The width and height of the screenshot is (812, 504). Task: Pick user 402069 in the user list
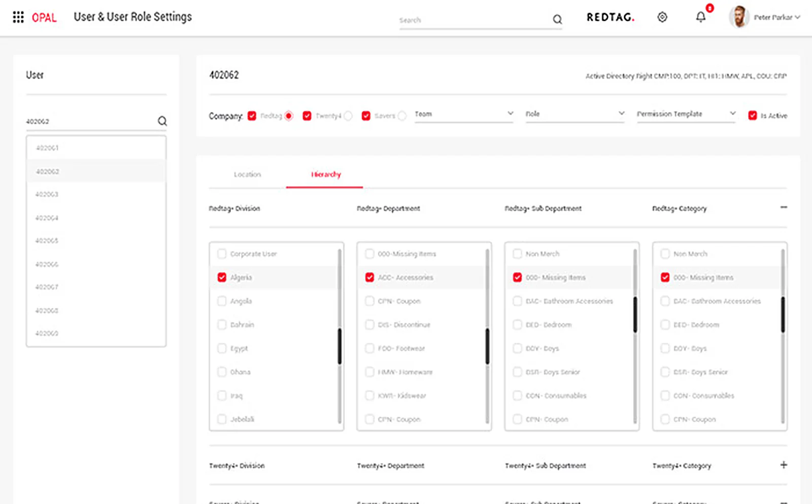coord(96,334)
